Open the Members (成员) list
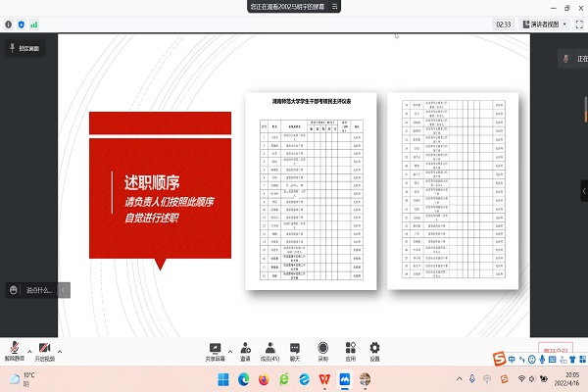The image size is (588, 392). pyautogui.click(x=269, y=349)
